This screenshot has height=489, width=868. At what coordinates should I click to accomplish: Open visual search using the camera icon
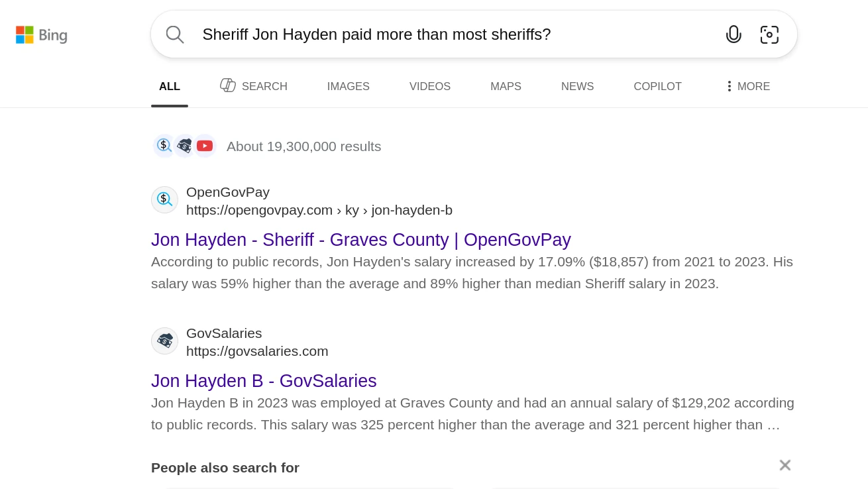[769, 34]
